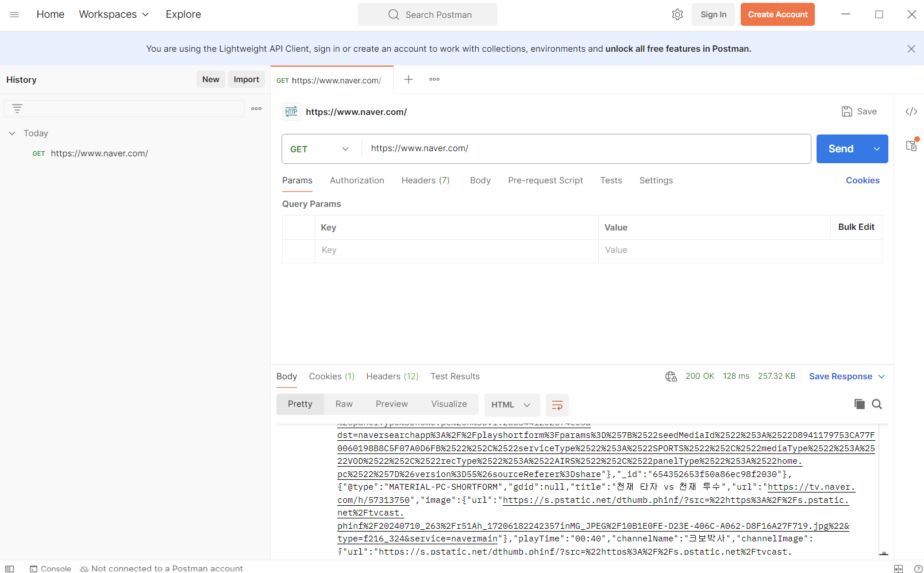Focus the Search Postman field
This screenshot has width=924, height=573.
pos(428,14)
